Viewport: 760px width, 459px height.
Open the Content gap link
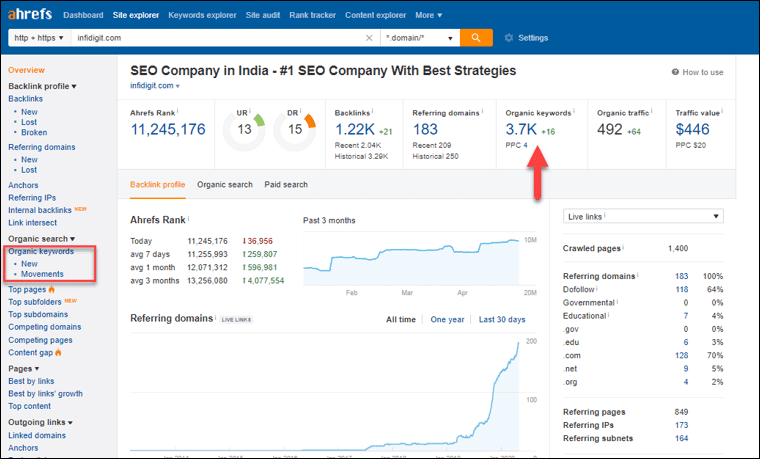click(31, 353)
